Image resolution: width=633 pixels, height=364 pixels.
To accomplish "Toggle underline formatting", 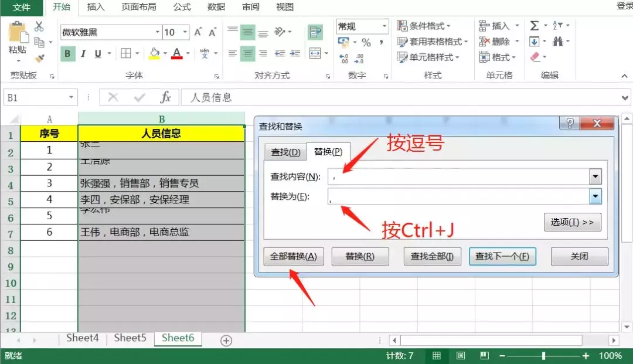I will click(x=97, y=53).
